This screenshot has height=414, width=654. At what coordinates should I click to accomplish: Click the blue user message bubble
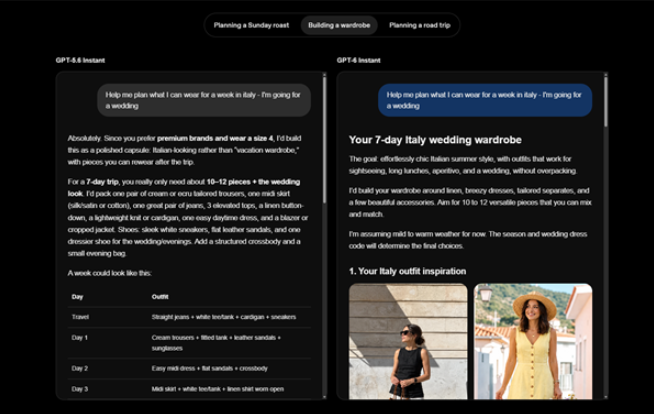(x=485, y=100)
